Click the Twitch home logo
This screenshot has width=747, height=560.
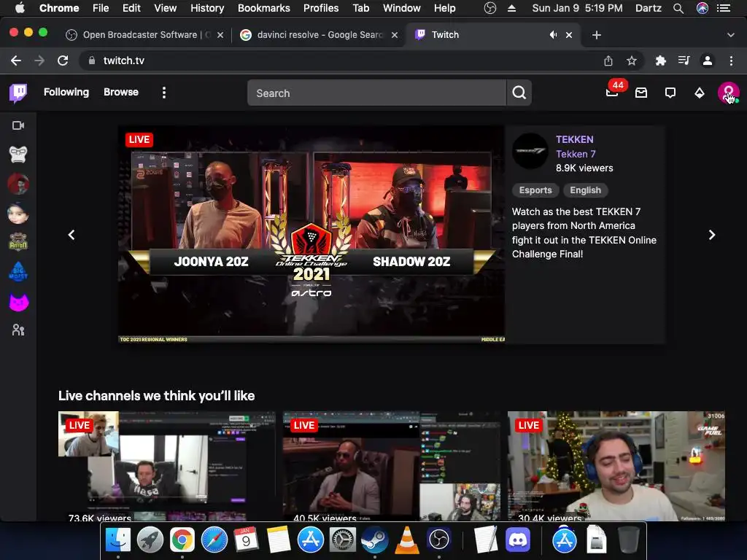point(18,93)
